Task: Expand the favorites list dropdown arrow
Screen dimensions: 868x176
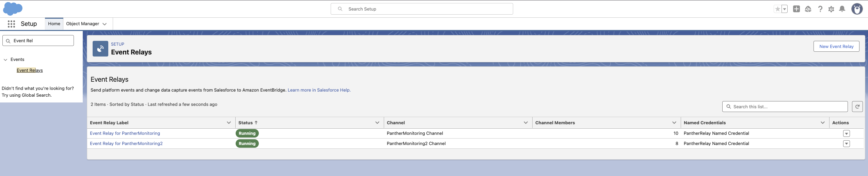Action: pyautogui.click(x=785, y=9)
